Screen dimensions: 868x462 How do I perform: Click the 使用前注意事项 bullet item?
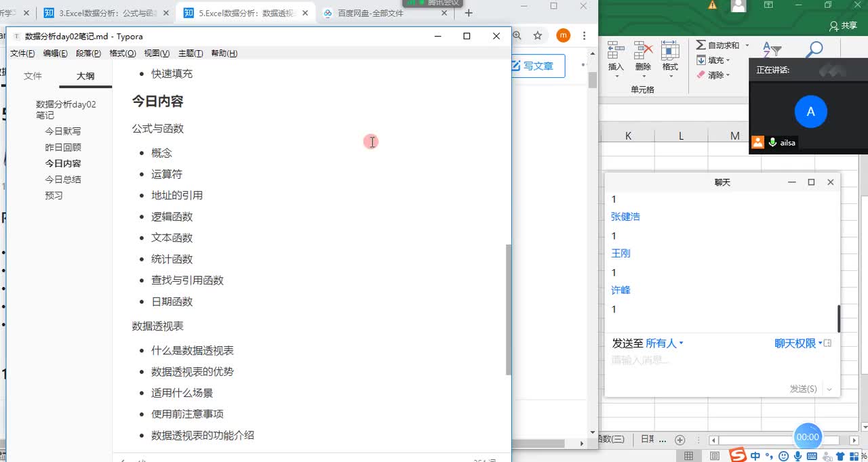click(x=187, y=414)
